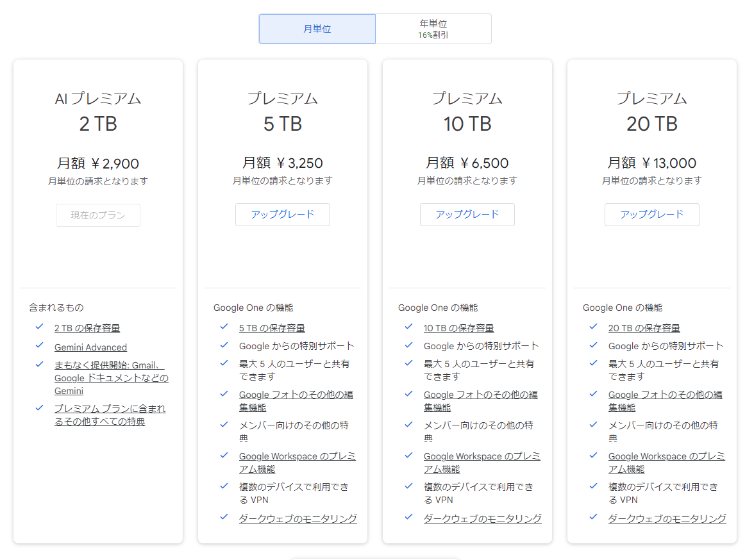Open the 10 TB の保存容量 link
This screenshot has width=754, height=560.
459,328
